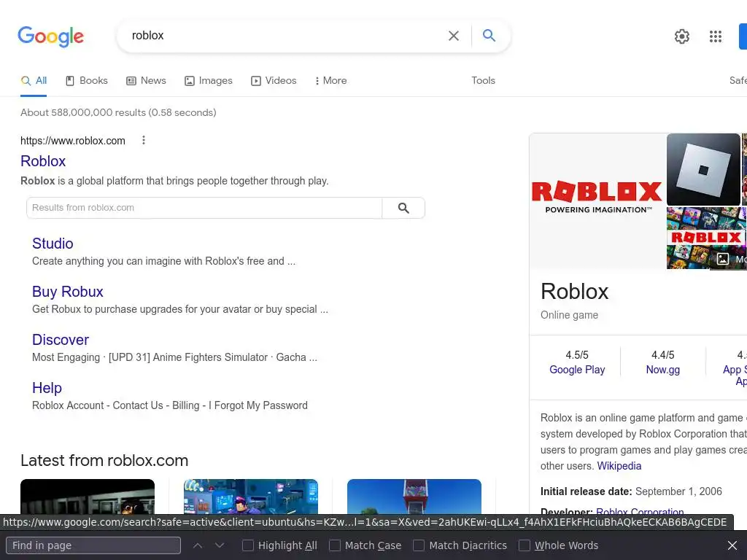
Task: Open the Wikipedia link
Action: 619,466
